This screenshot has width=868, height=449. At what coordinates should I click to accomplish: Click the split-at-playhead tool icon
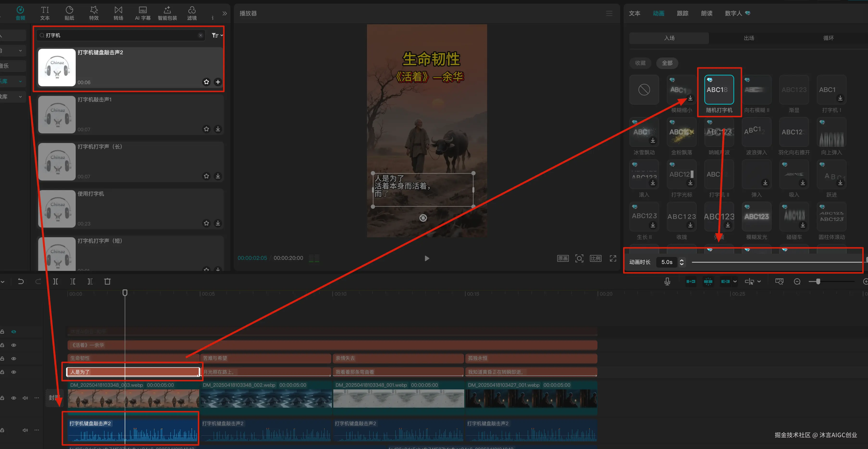point(55,281)
